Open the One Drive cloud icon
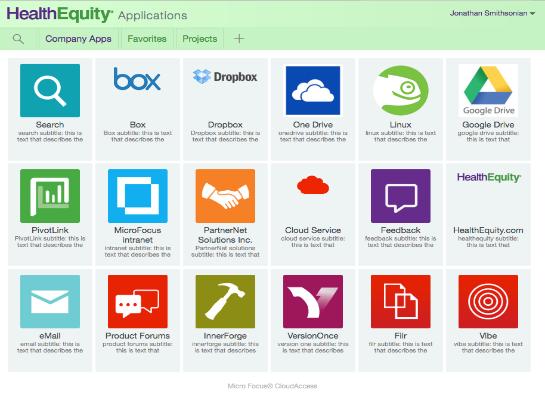This screenshot has width=545, height=398. pos(313,90)
